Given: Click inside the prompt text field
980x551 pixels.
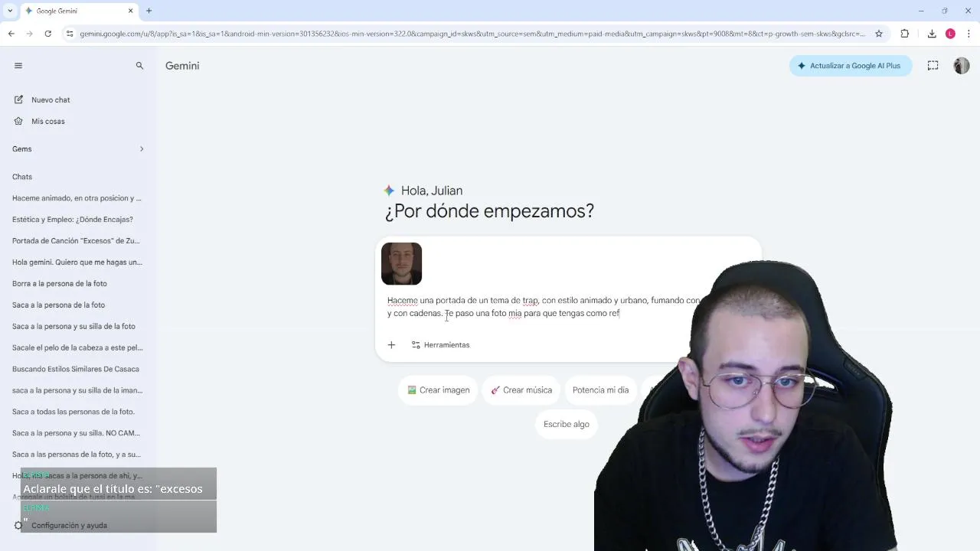Looking at the screenshot, I should point(542,307).
